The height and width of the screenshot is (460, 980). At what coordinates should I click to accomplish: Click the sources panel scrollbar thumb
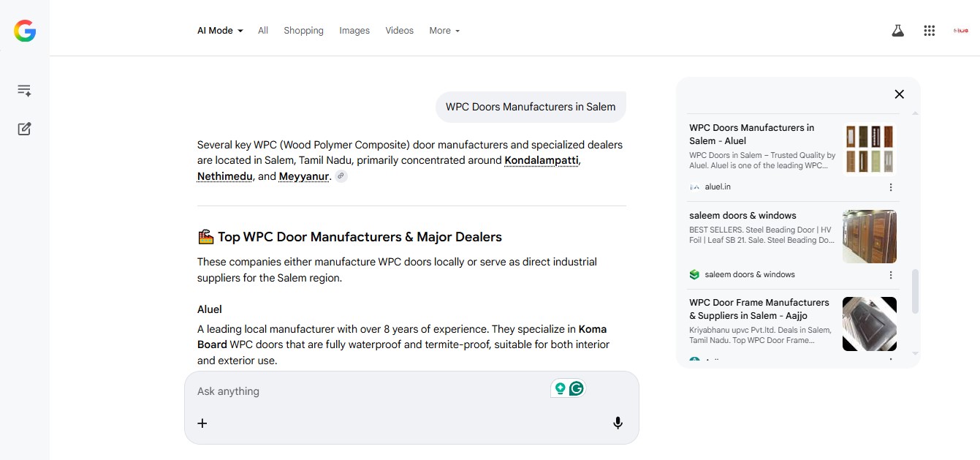[x=915, y=292]
